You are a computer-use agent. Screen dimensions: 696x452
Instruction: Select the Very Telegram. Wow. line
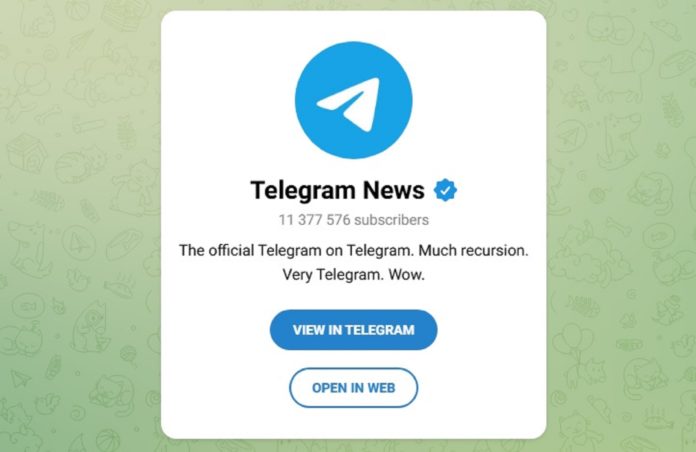click(x=354, y=274)
